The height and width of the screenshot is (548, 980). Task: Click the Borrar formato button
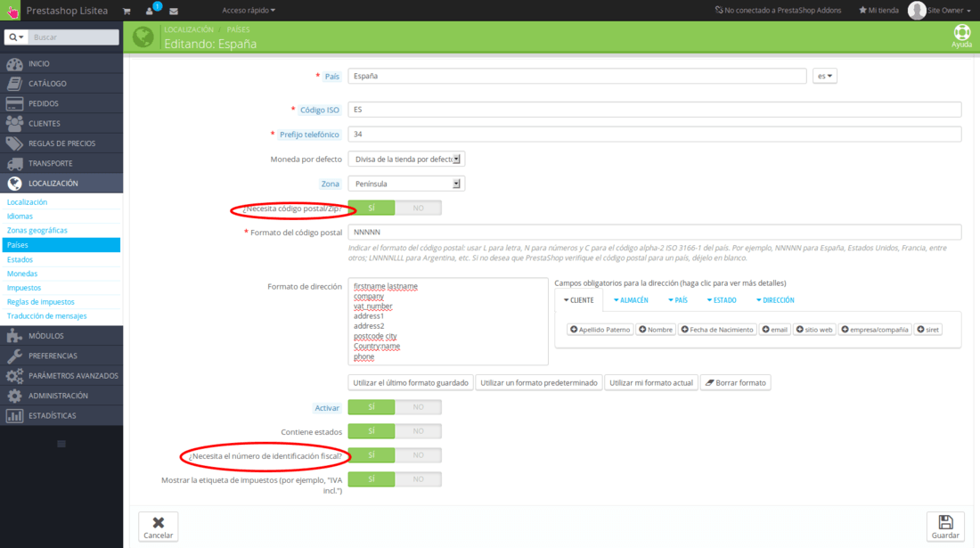click(x=736, y=383)
